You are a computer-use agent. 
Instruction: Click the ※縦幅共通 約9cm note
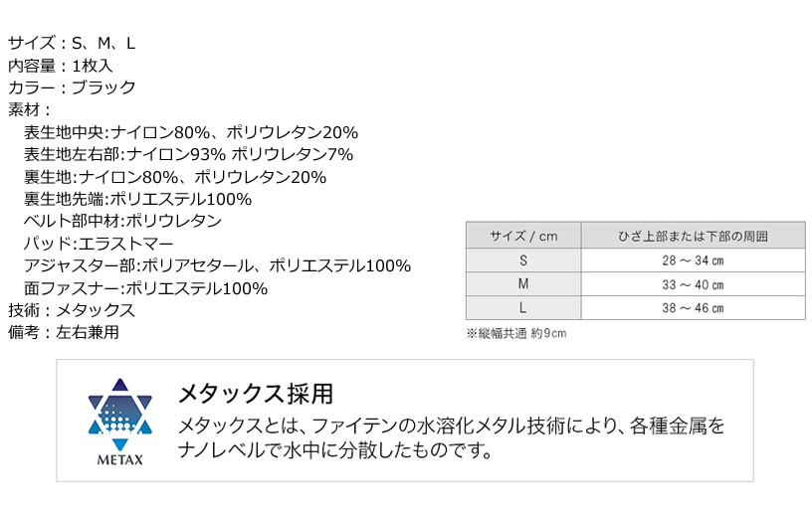click(x=516, y=334)
